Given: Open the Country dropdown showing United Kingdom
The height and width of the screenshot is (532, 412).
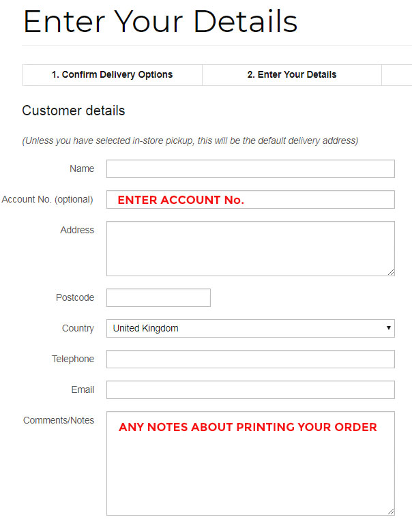Looking at the screenshot, I should tap(250, 328).
